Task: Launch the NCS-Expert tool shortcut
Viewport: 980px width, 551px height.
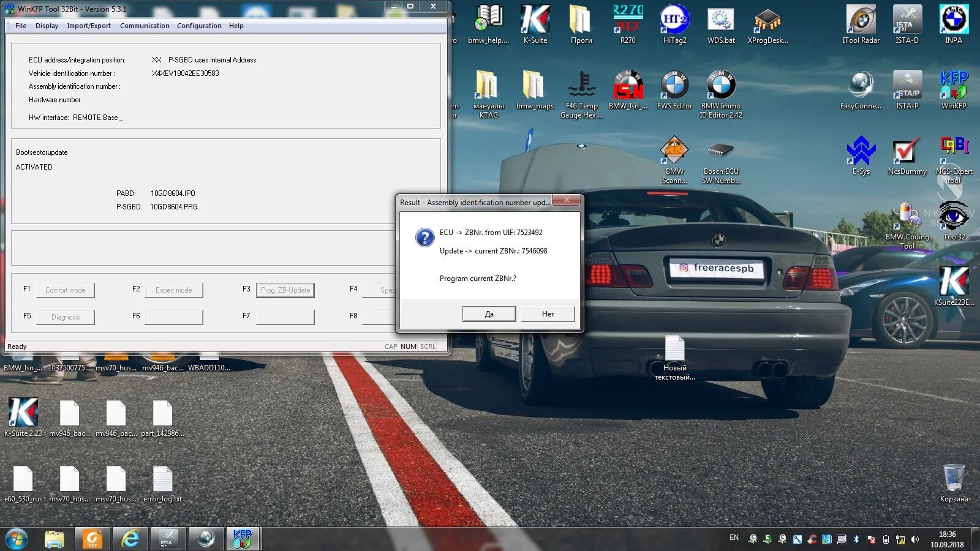Action: [954, 160]
